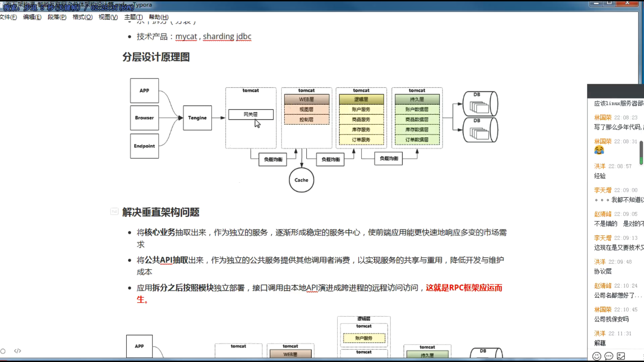Click the mycat link text
The height and width of the screenshot is (362, 644).
[x=186, y=37]
